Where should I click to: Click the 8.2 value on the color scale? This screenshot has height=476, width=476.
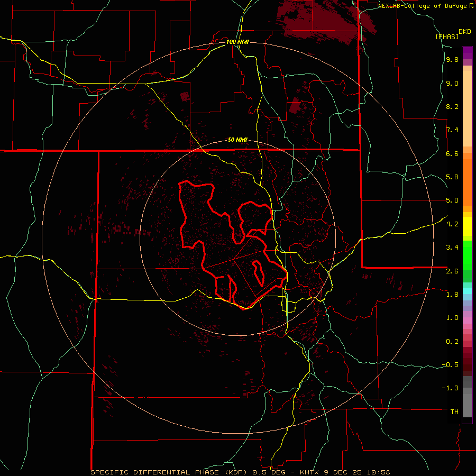[x=452, y=107]
